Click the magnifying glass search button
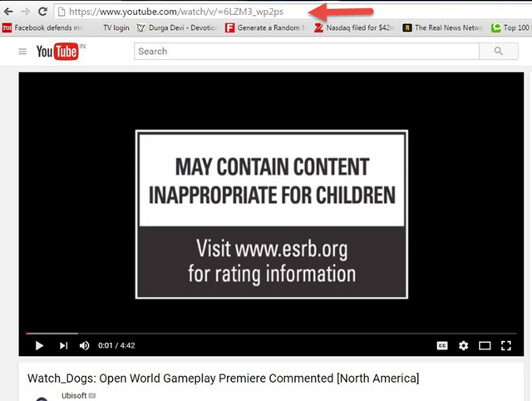Image resolution: width=532 pixels, height=401 pixels. tap(499, 52)
